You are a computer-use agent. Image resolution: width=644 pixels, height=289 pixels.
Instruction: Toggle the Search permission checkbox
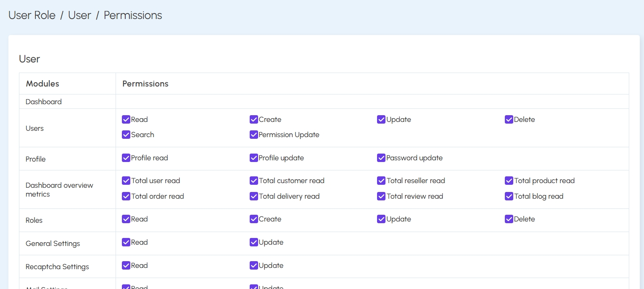126,135
